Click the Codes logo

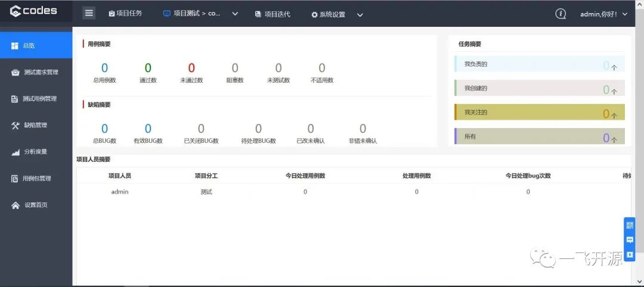click(33, 11)
